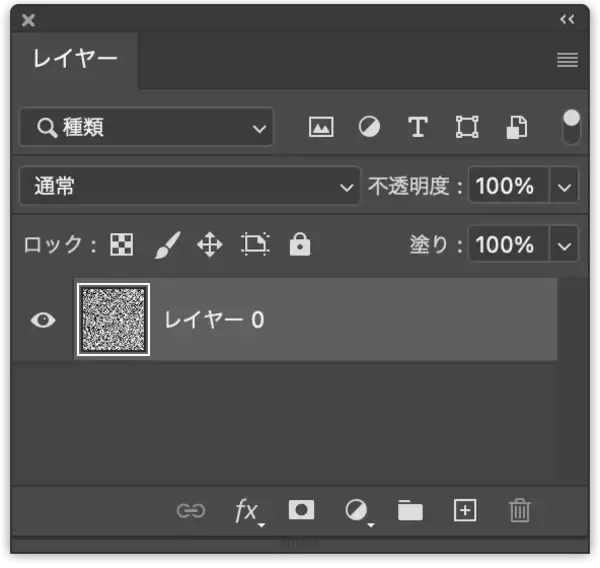The height and width of the screenshot is (568, 600).
Task: Lock transparent pixels
Action: coord(122,244)
